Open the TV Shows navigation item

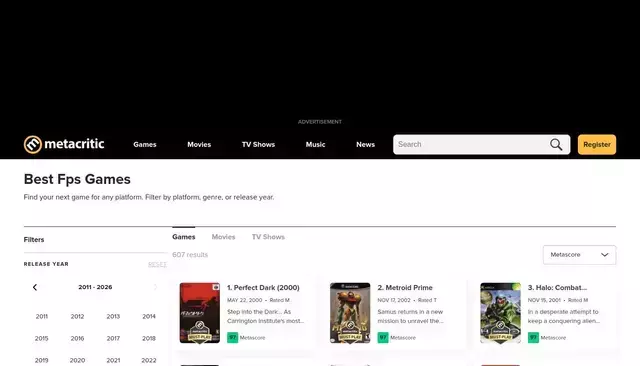pyautogui.click(x=258, y=144)
